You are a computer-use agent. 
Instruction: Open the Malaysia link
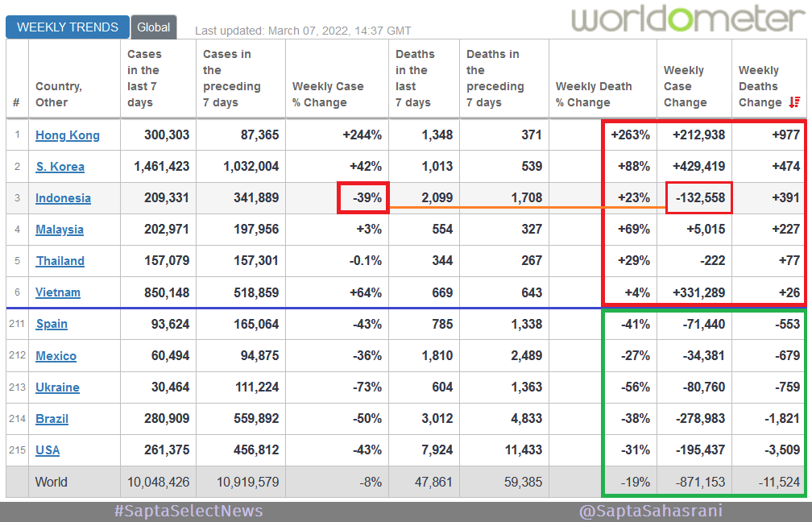point(60,229)
